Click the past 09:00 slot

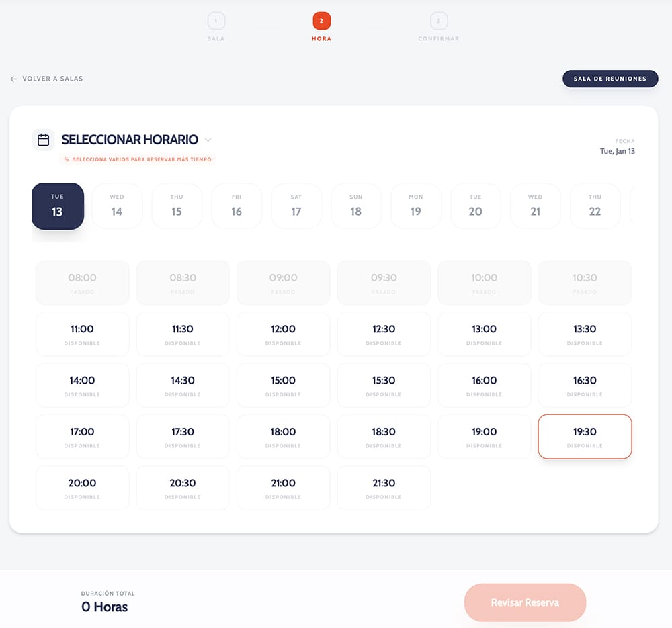pos(284,283)
